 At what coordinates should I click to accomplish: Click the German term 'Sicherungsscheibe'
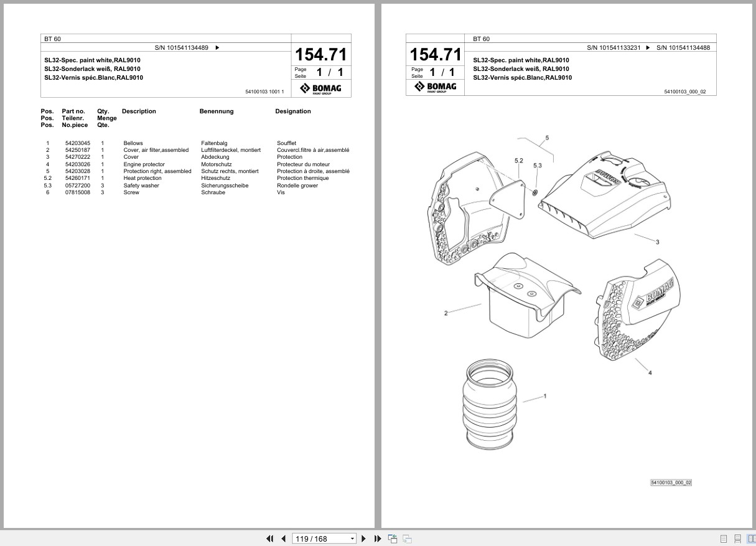point(225,186)
